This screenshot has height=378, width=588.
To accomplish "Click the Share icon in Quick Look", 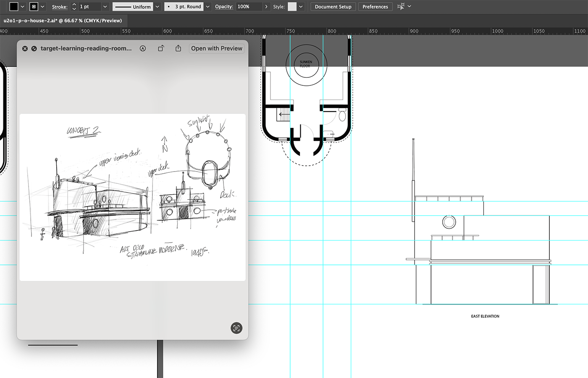I will [x=178, y=48].
